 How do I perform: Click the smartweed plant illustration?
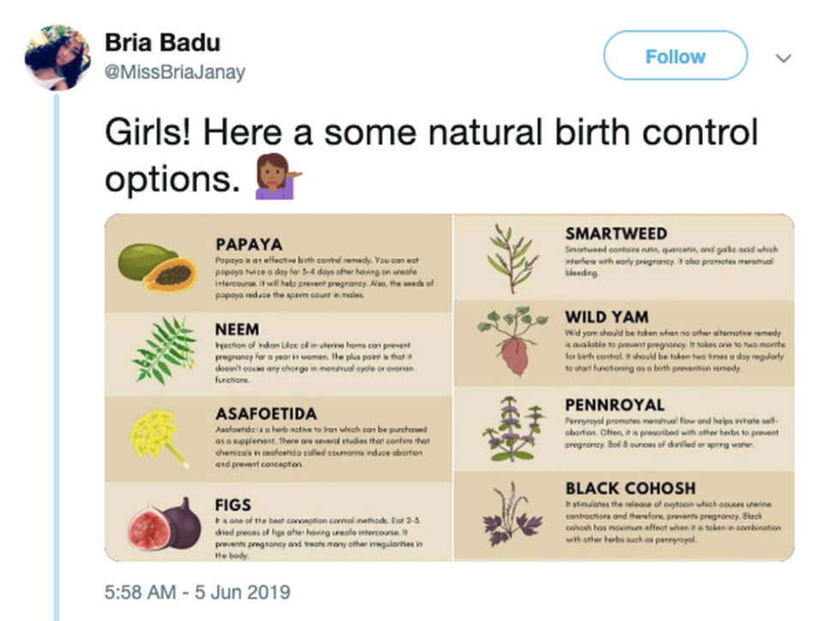click(509, 250)
